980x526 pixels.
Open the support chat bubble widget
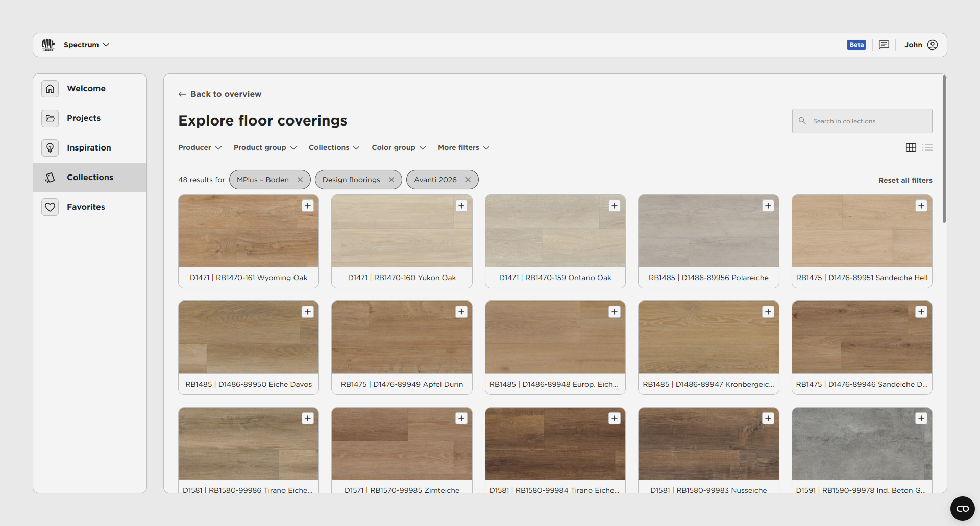[962, 508]
